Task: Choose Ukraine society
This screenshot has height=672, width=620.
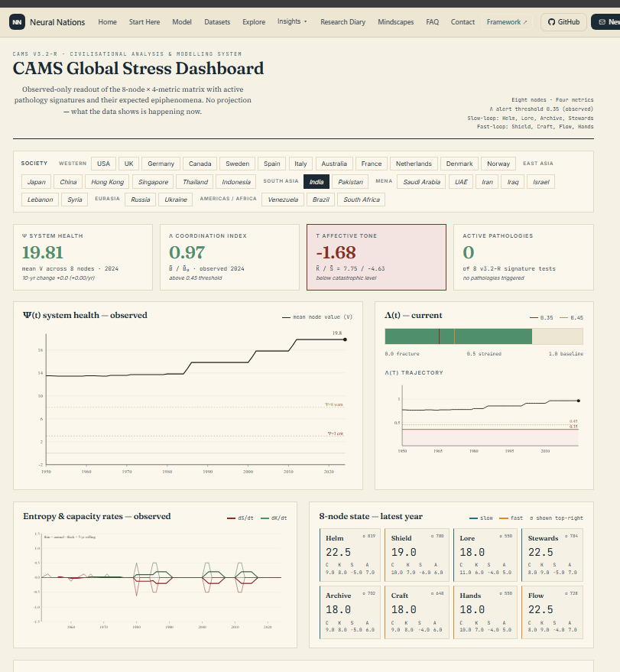Action: click(176, 200)
